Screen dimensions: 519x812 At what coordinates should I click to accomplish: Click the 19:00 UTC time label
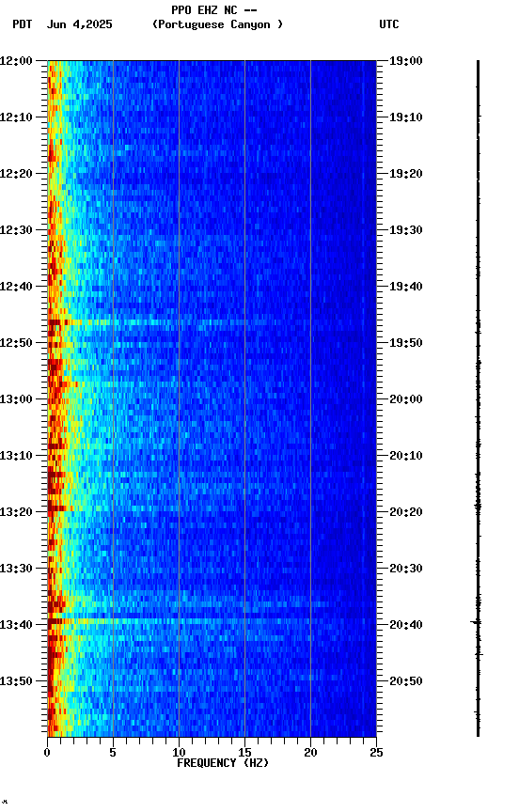(x=405, y=61)
